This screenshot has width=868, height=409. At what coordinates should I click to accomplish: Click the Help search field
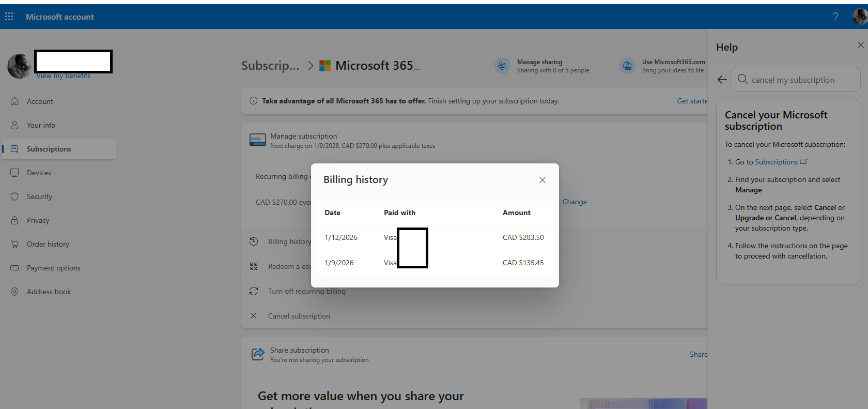tap(796, 80)
